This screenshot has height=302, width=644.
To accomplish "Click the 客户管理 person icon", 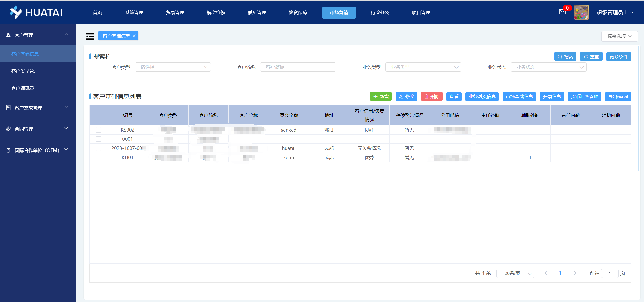I will coord(8,35).
